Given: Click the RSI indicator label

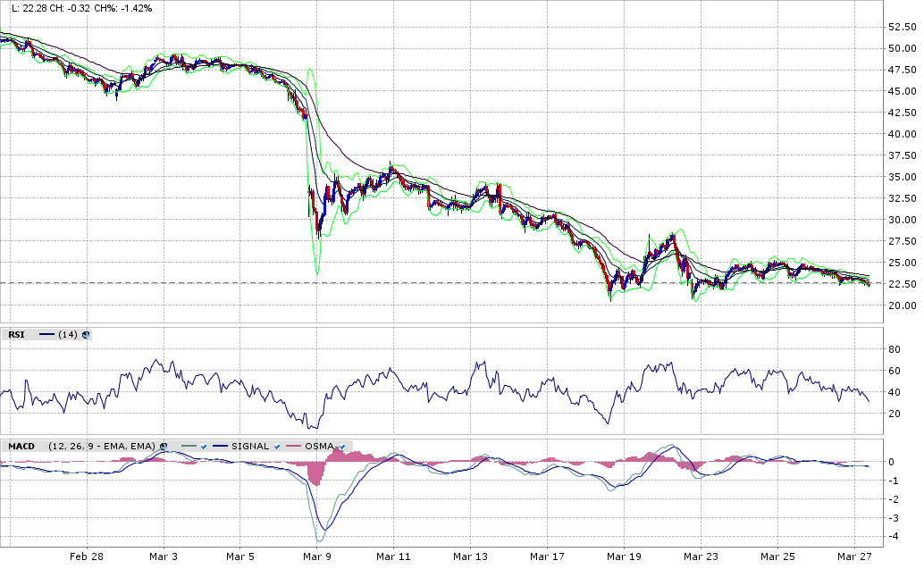Looking at the screenshot, I should 16,335.
